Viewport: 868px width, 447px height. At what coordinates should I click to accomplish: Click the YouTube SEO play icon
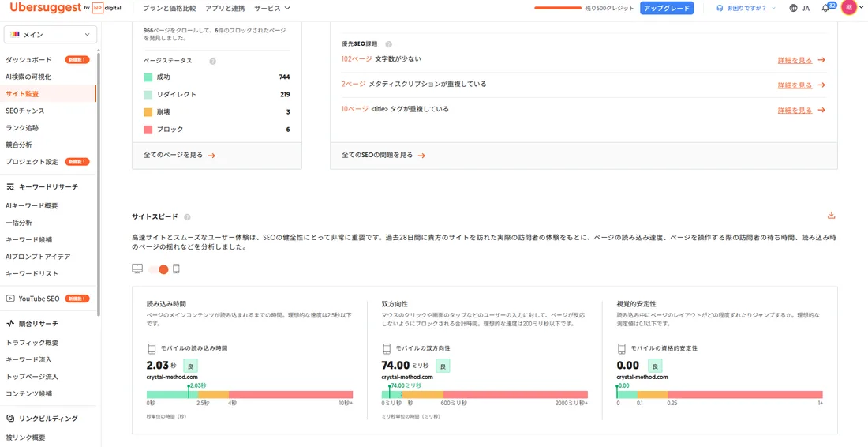(x=10, y=299)
